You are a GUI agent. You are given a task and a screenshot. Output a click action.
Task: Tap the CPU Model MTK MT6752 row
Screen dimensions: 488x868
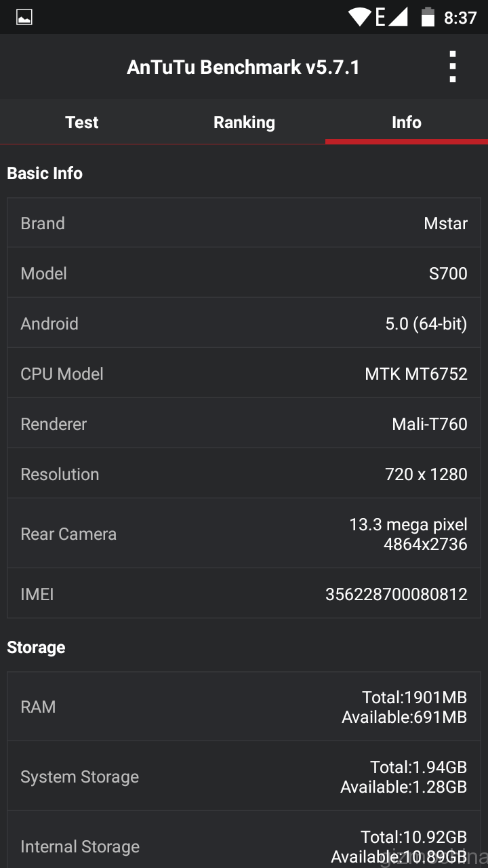point(244,374)
